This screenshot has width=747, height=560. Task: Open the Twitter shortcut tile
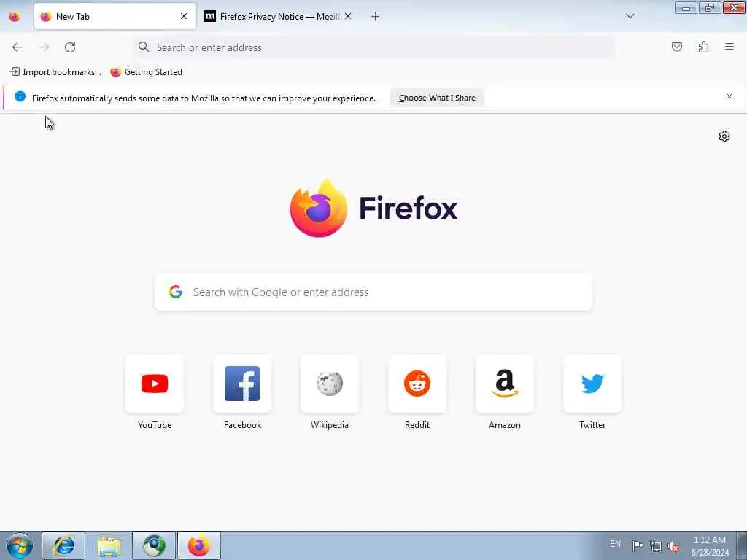(x=592, y=384)
